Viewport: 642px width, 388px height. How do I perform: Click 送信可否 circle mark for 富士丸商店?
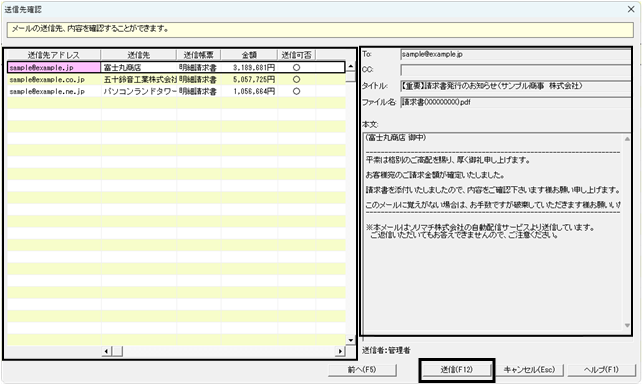[296, 68]
